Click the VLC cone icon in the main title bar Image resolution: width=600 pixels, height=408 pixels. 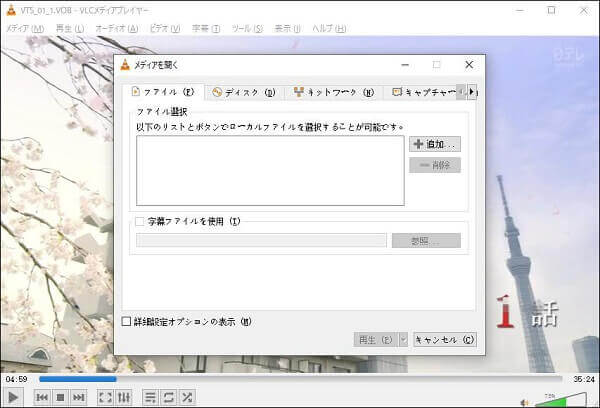pyautogui.click(x=11, y=10)
